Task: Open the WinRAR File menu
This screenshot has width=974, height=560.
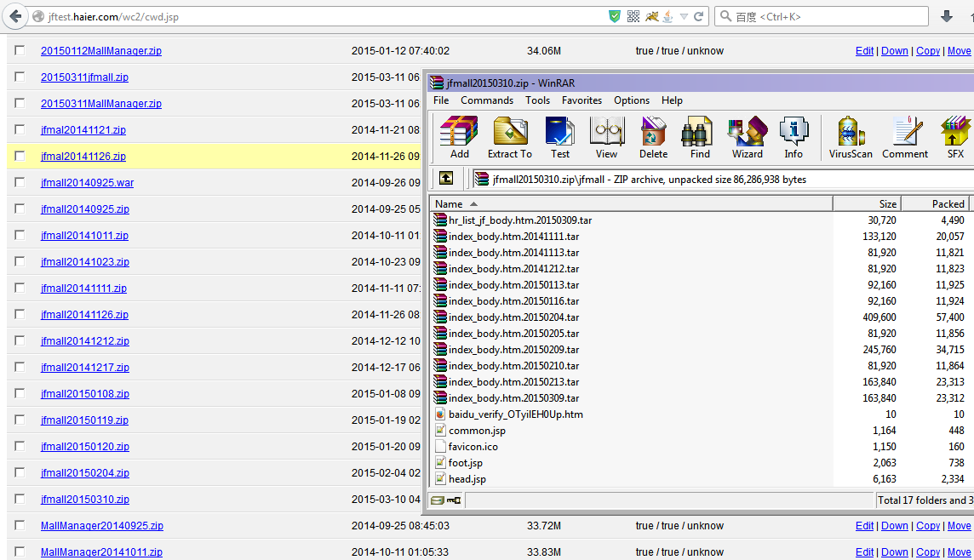Action: click(x=441, y=100)
